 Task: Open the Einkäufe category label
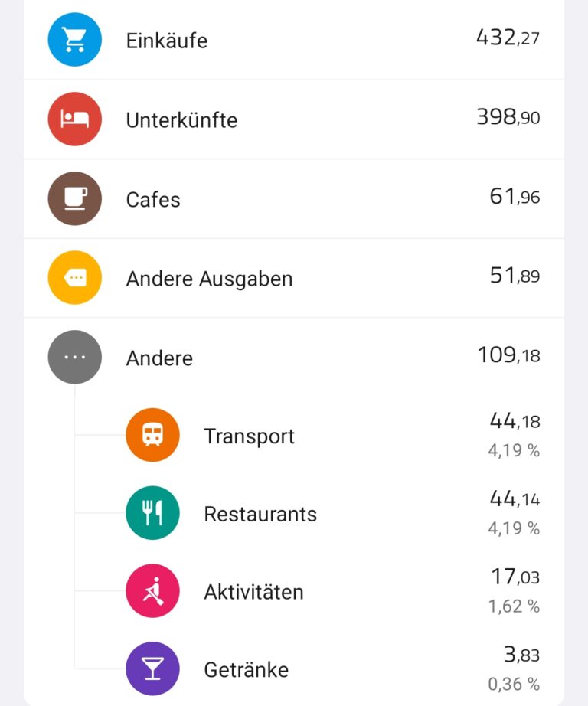(x=167, y=41)
